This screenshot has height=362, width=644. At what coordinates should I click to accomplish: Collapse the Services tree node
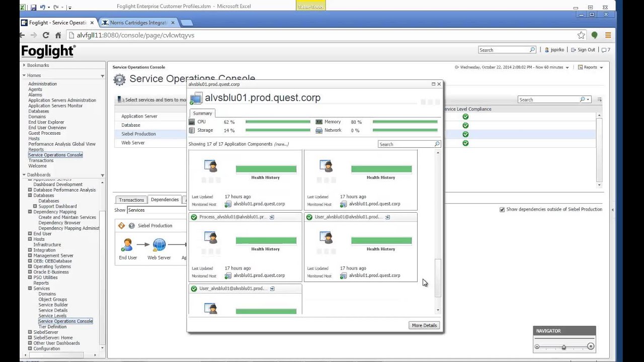pos(30,289)
